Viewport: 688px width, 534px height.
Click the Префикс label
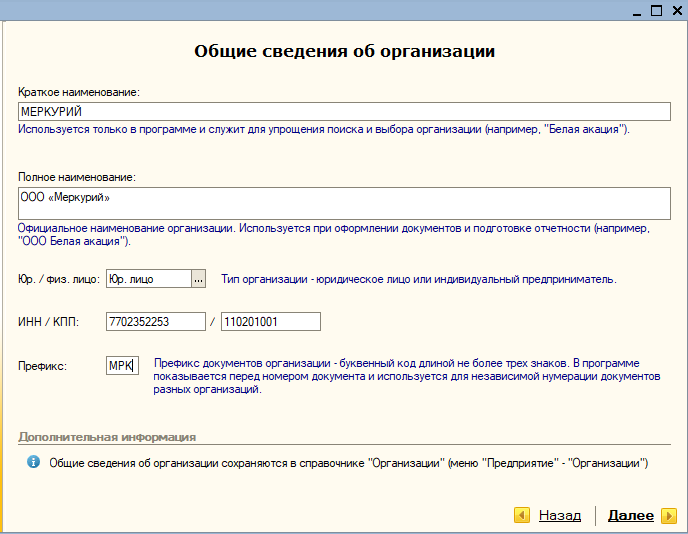pos(43,366)
